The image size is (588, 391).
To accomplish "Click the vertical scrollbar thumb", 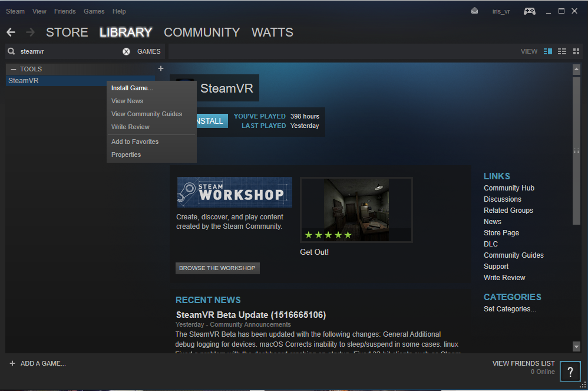I will click(576, 151).
